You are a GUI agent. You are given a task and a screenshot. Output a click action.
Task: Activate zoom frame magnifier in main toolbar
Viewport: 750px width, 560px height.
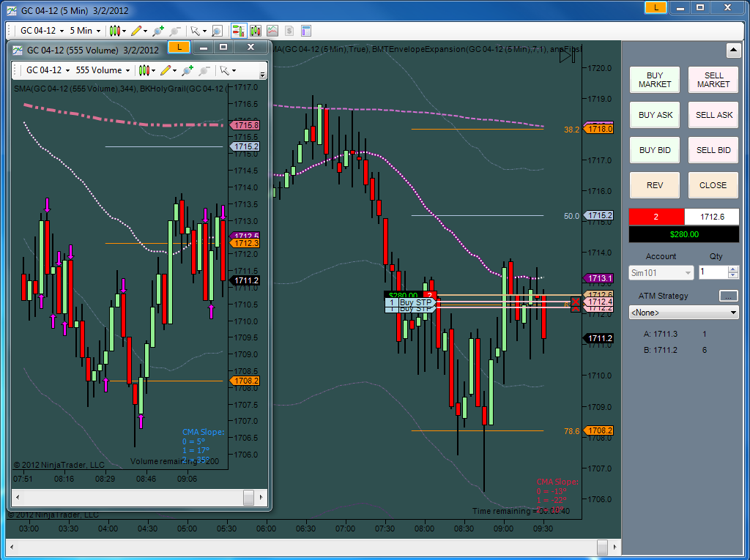[x=217, y=31]
